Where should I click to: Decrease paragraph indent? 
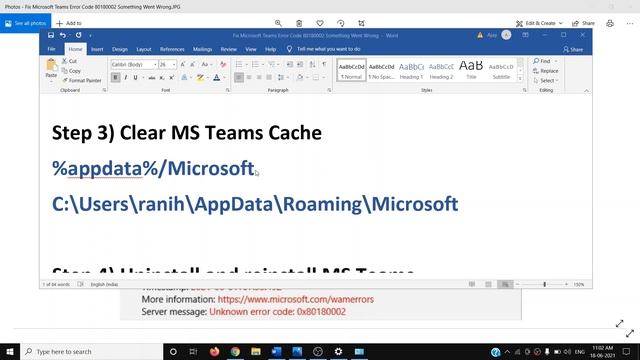click(x=289, y=64)
